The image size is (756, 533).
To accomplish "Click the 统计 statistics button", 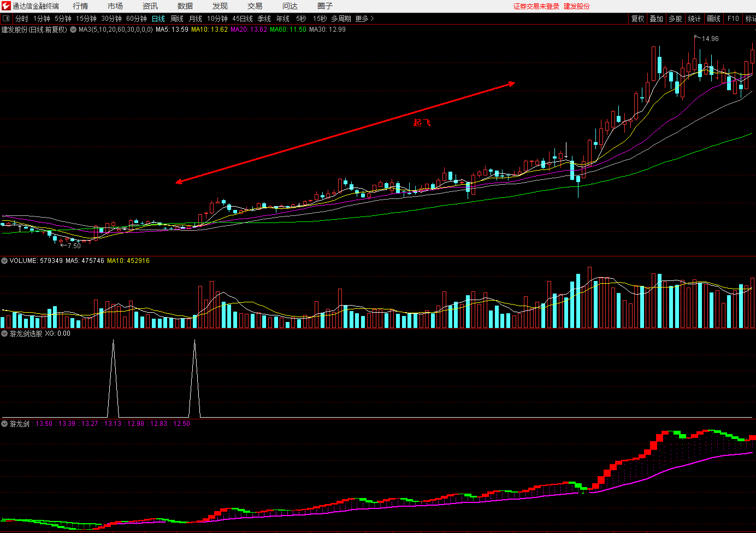I will (695, 19).
